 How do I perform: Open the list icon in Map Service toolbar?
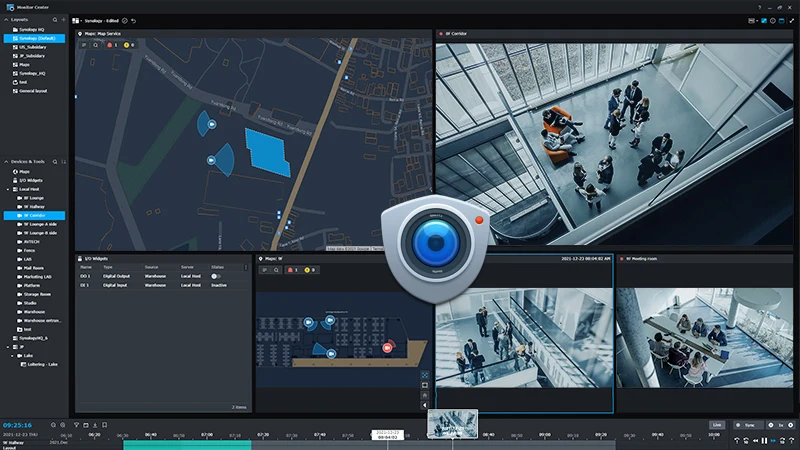tap(84, 45)
